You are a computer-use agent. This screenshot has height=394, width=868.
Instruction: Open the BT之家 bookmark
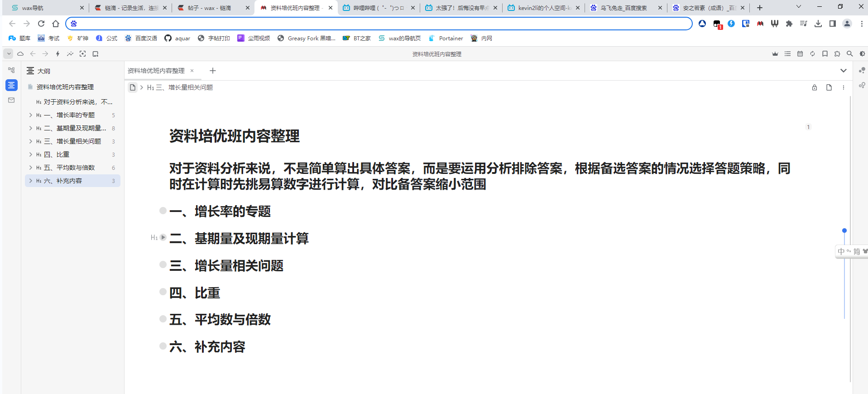click(357, 38)
